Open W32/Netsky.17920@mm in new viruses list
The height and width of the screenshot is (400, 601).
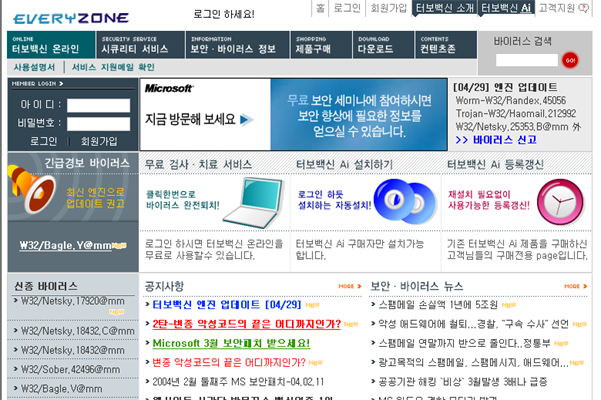pyautogui.click(x=72, y=302)
